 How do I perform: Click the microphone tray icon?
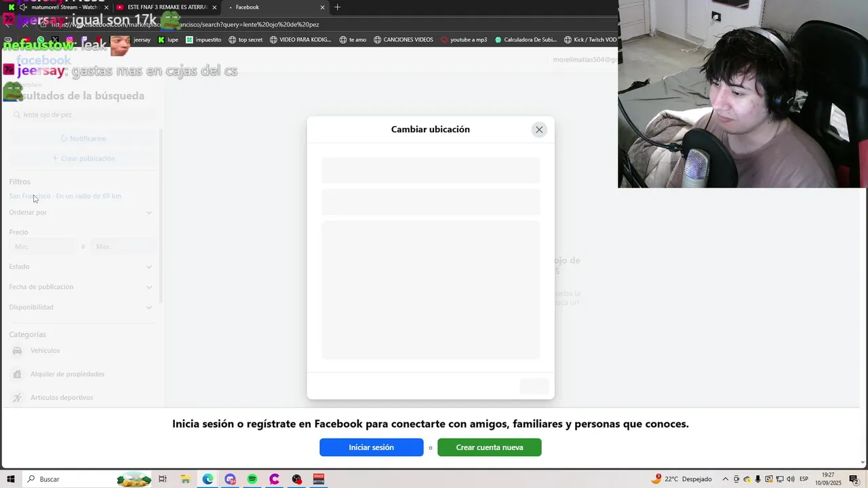tap(757, 479)
